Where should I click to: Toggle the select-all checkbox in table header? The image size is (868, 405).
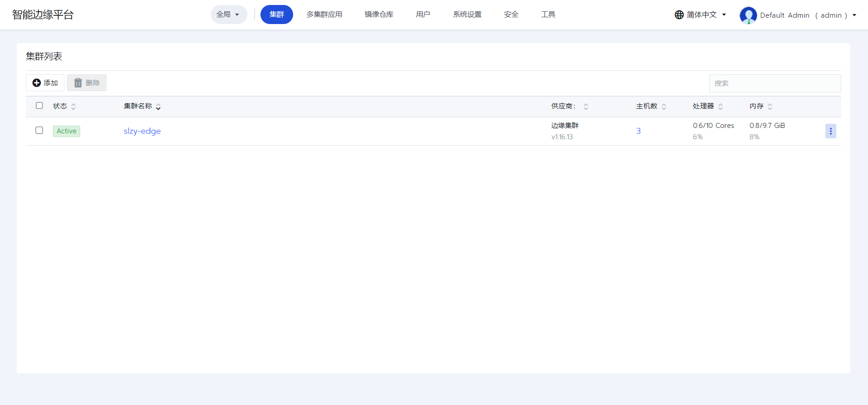(x=39, y=106)
